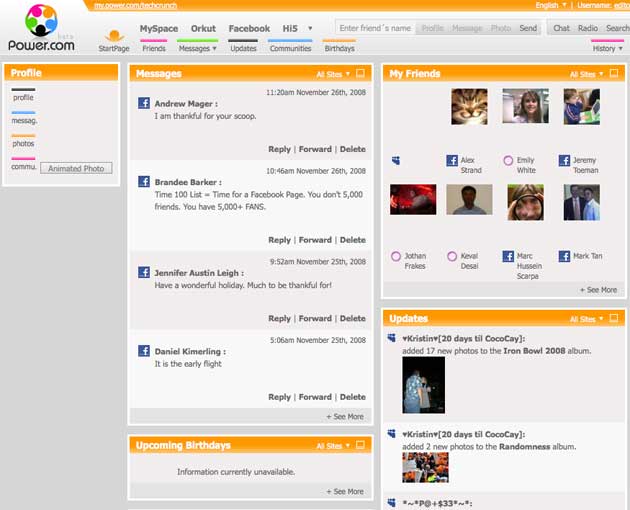Viewport: 630px width, 510px height.
Task: Click the Power.com logo
Action: coord(41,28)
